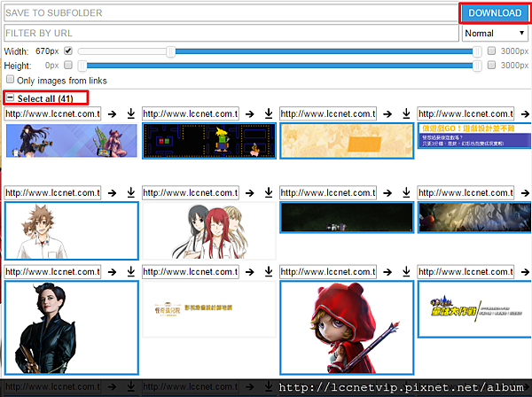The image size is (532, 397).
Task: Download the dark green banner image
Action: click(x=406, y=192)
